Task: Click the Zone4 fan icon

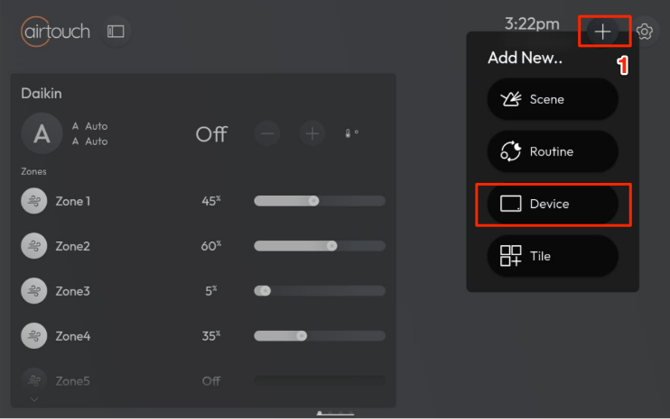Action: pyautogui.click(x=34, y=336)
